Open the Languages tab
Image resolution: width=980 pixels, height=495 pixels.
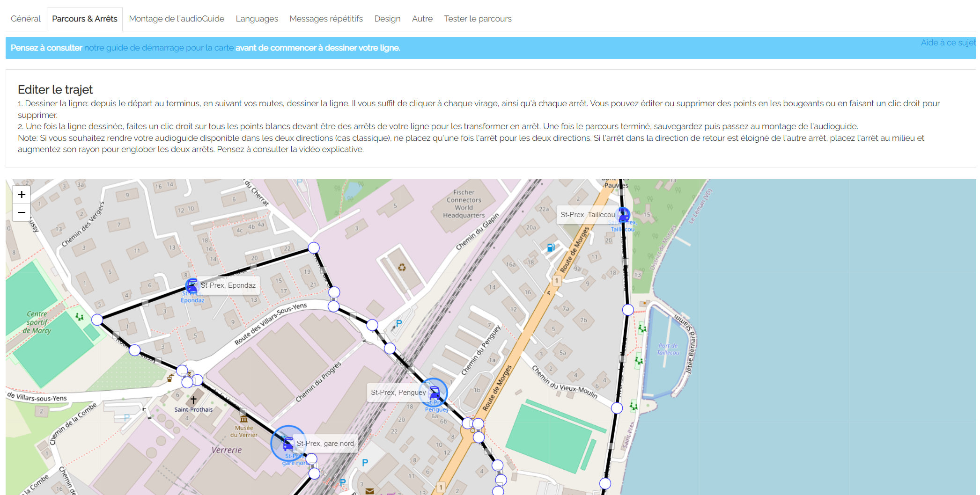[257, 19]
